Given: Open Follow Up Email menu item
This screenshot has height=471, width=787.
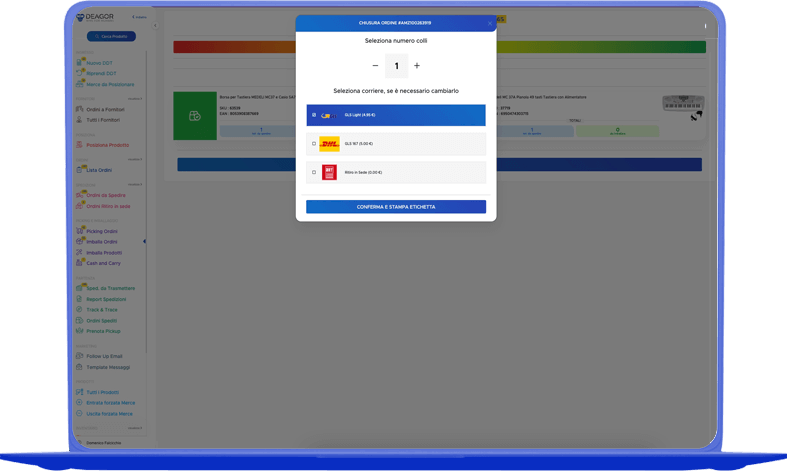Looking at the screenshot, I should click(x=104, y=357).
